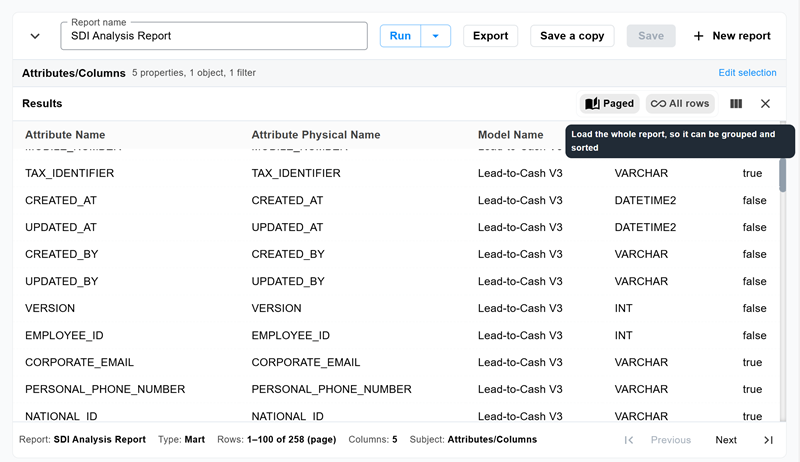This screenshot has width=800, height=462.
Task: Open Edit selection link
Action: click(747, 72)
